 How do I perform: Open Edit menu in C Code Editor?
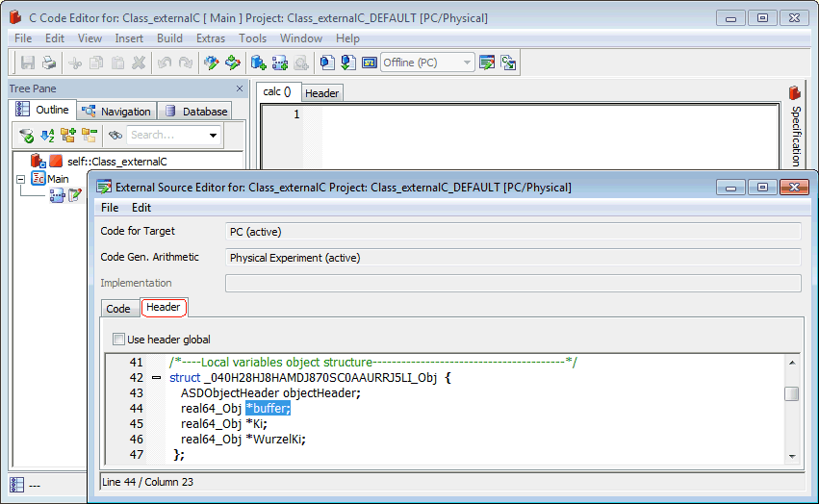click(x=54, y=38)
